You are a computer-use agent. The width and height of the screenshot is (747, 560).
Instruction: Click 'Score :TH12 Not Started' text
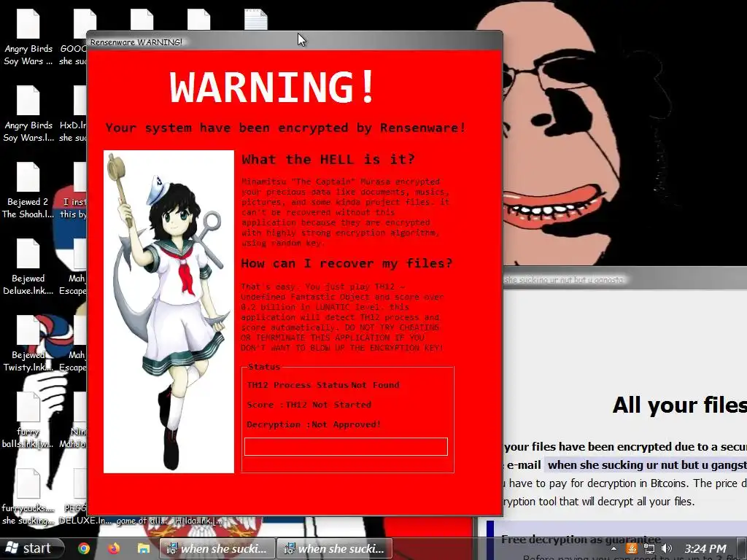coord(309,405)
